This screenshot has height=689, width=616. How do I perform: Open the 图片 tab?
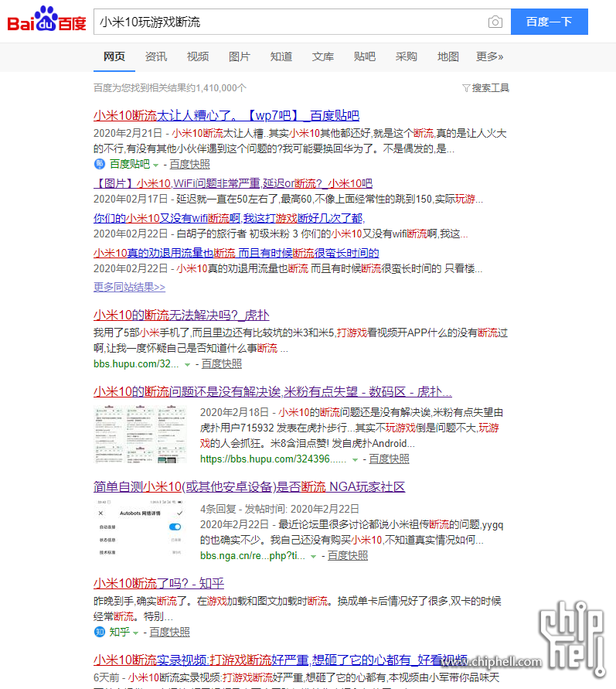[240, 56]
